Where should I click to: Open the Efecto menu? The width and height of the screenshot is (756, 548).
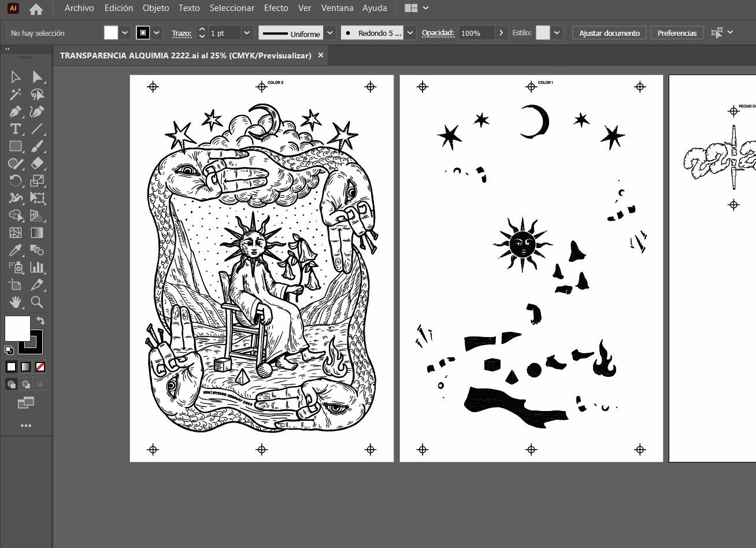point(276,8)
